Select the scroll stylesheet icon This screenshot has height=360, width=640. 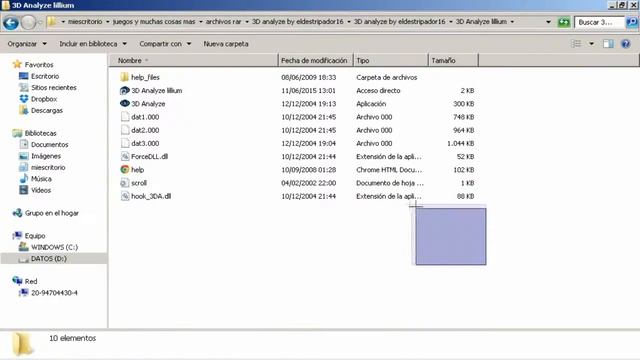pyautogui.click(x=125, y=183)
